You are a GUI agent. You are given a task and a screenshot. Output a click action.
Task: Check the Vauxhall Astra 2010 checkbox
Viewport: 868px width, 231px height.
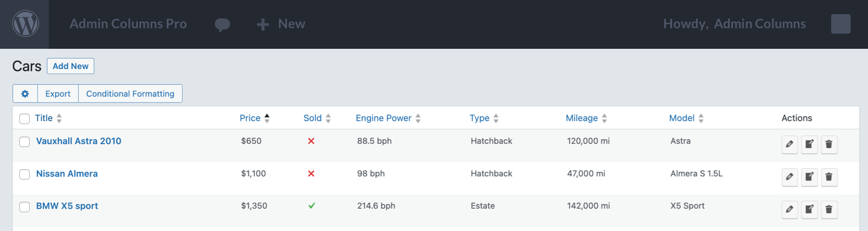tap(24, 142)
